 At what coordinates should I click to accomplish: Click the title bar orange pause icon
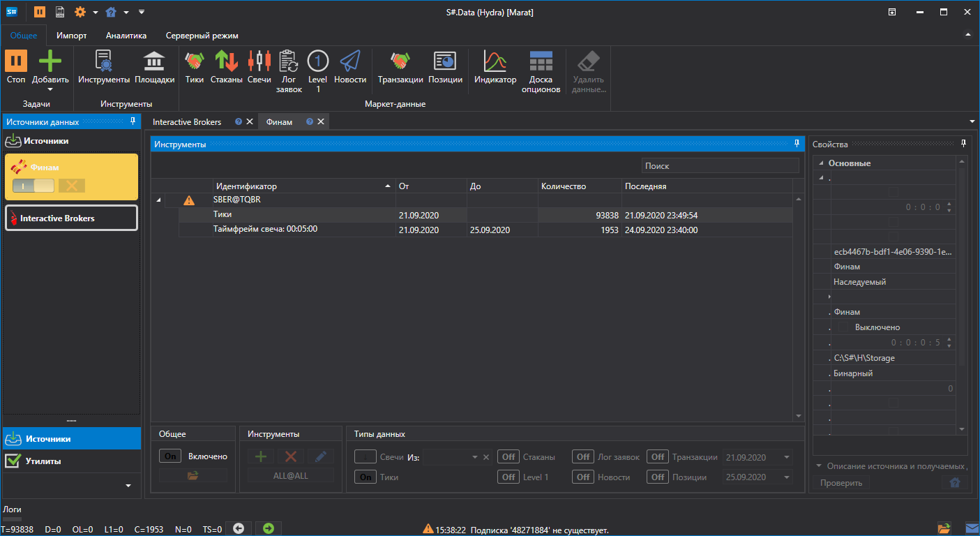click(40, 12)
